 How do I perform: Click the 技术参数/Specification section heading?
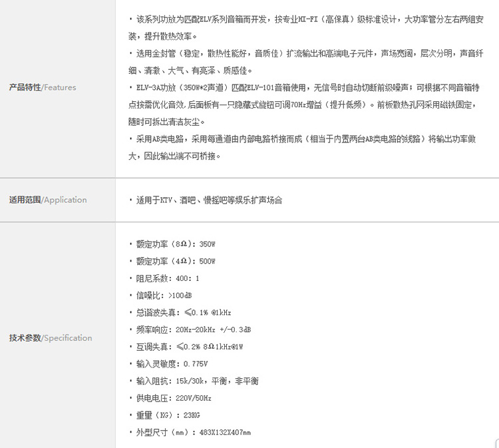pyautogui.click(x=51, y=338)
